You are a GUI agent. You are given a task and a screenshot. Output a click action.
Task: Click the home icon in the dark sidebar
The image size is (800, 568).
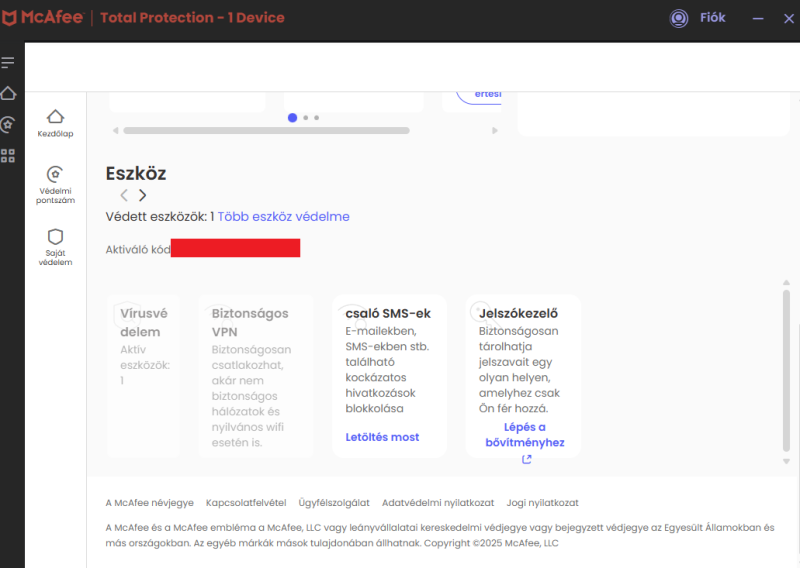(8, 93)
